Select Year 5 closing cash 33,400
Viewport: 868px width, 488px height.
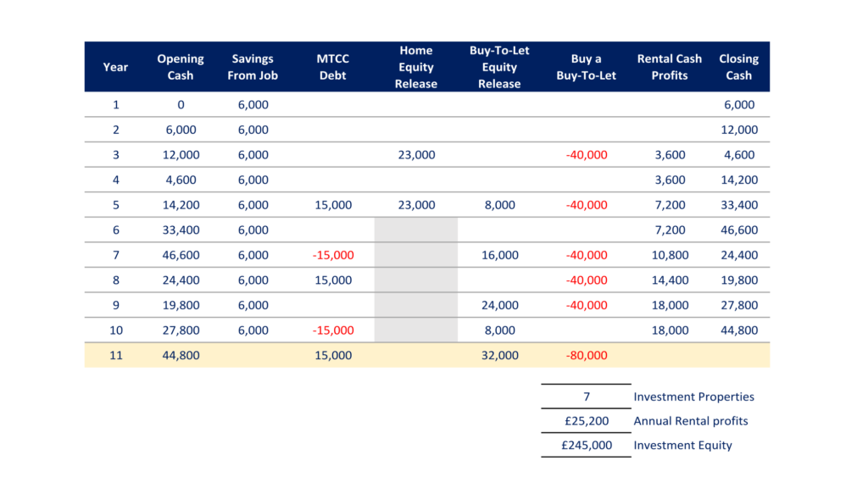(739, 205)
